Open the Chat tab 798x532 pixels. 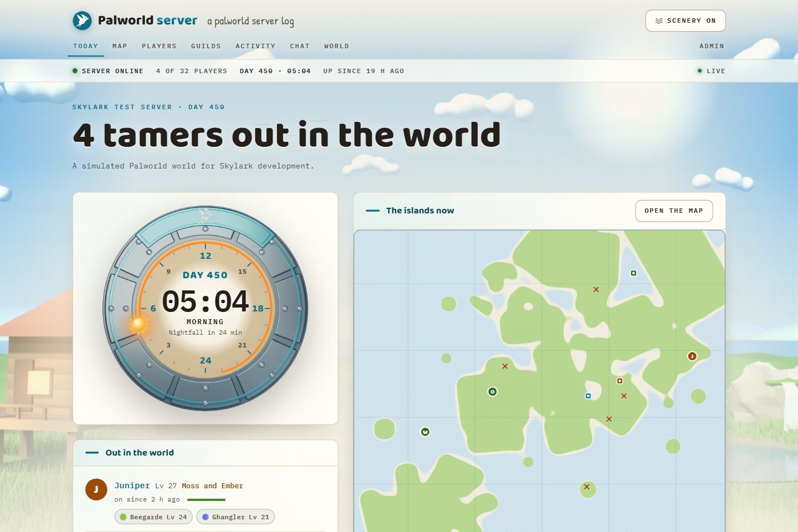(x=300, y=46)
